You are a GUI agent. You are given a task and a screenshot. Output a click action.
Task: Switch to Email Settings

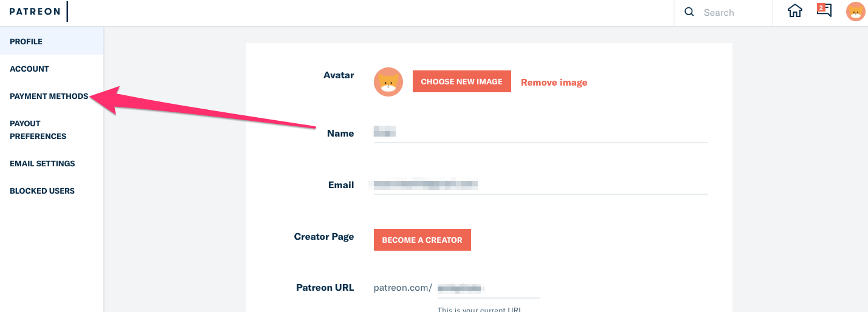click(43, 164)
